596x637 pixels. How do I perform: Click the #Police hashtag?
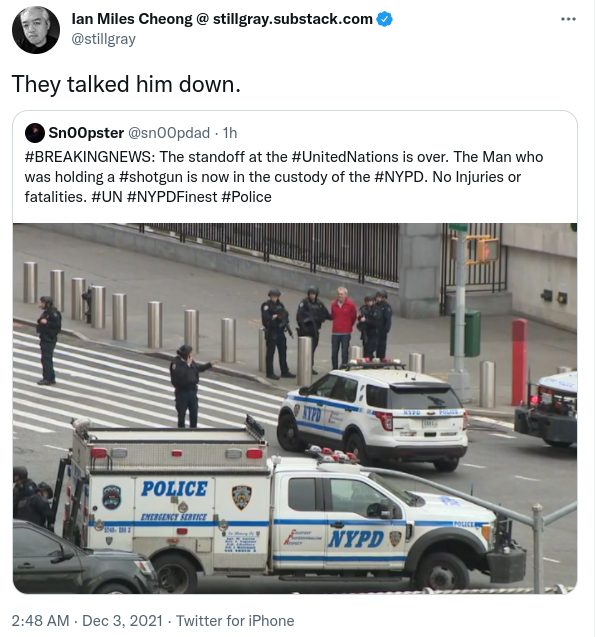247,197
